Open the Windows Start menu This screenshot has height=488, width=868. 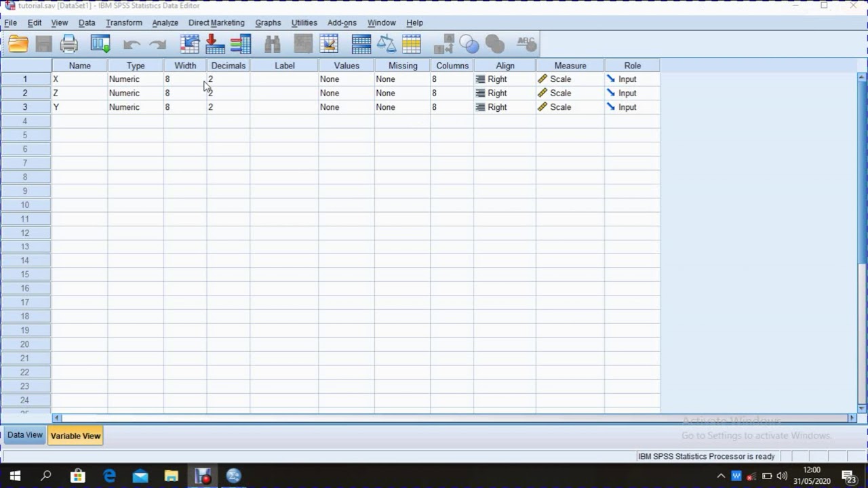(x=15, y=476)
